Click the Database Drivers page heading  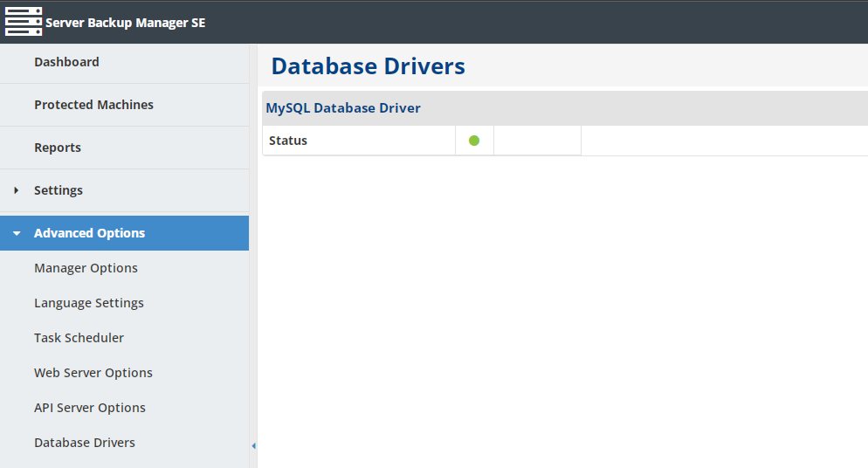(x=369, y=65)
